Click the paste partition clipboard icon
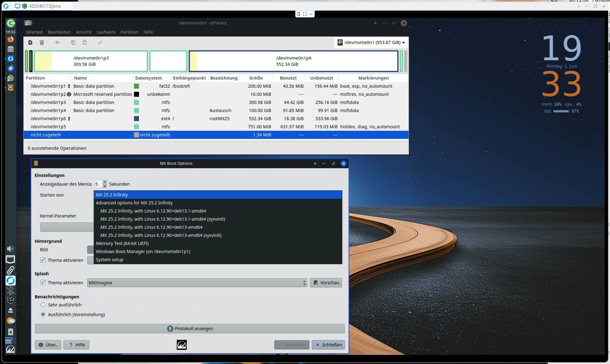The image size is (610, 364). (85, 42)
